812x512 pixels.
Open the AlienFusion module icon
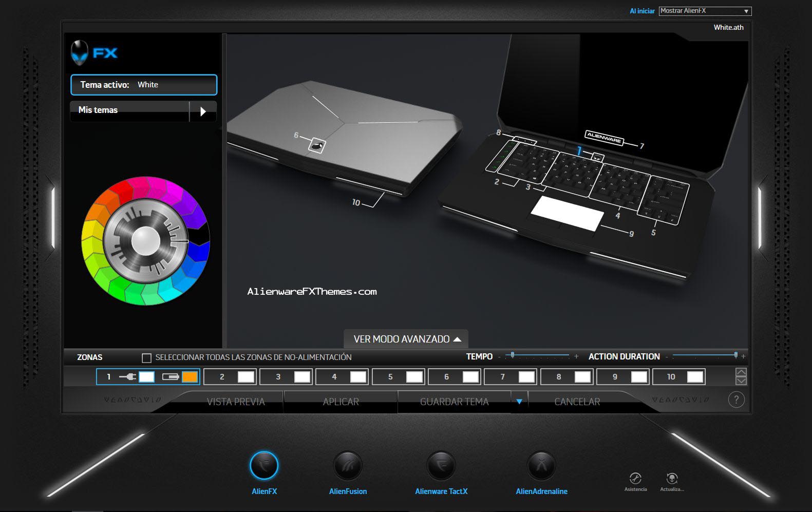tap(348, 466)
